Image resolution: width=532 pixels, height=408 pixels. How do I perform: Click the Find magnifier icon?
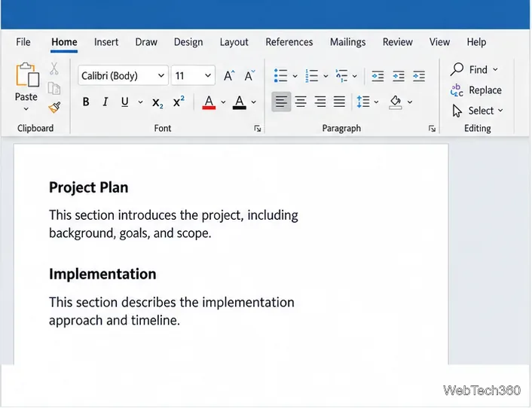457,69
